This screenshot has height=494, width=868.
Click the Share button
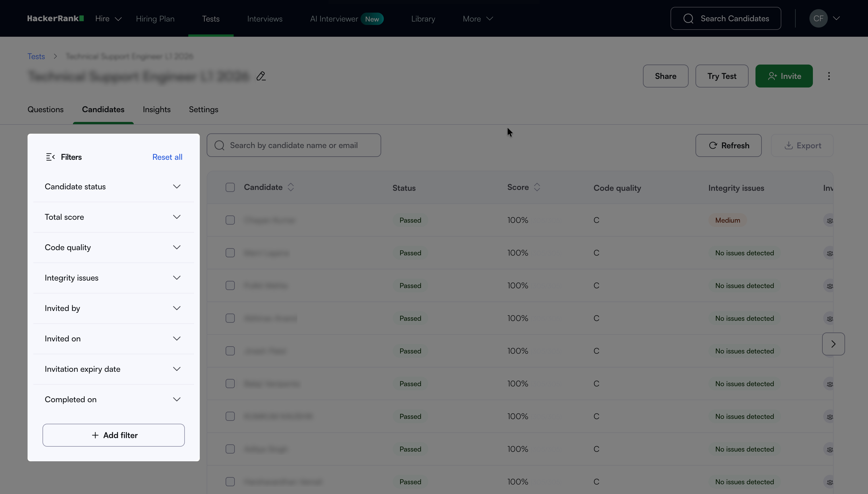click(665, 76)
